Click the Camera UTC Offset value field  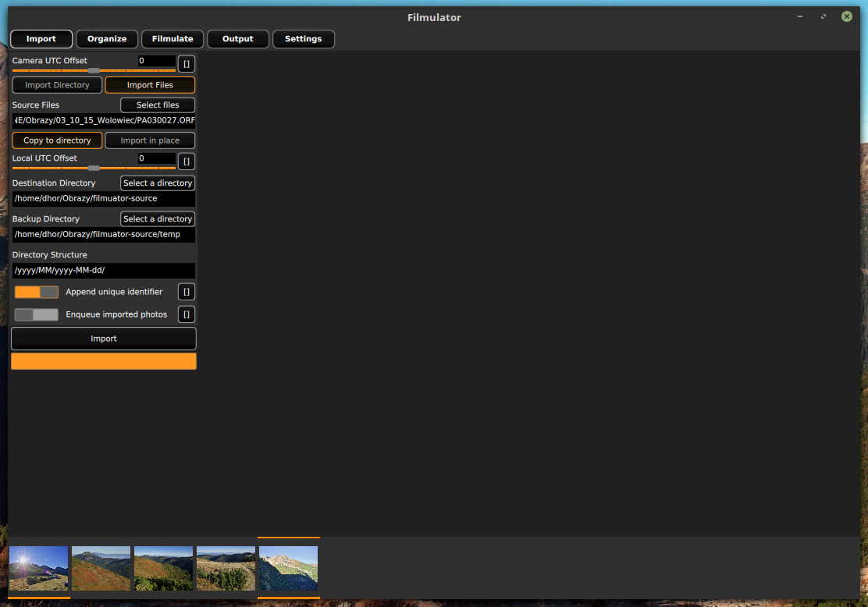tap(157, 61)
